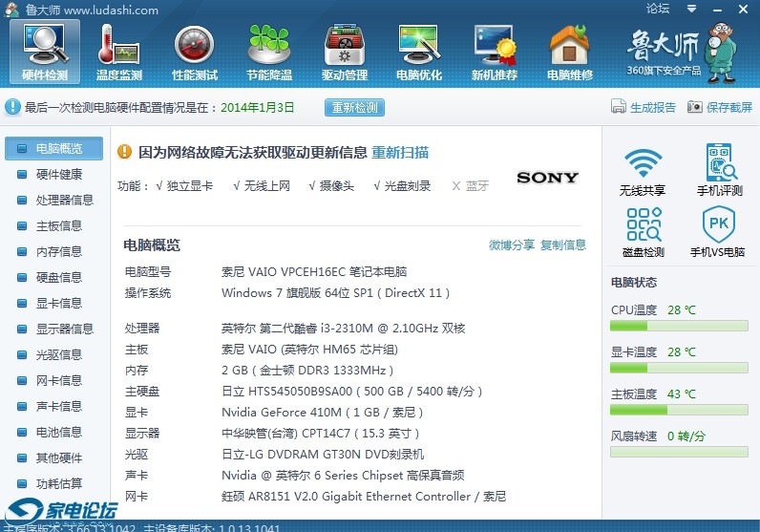Click the 重新检测 button
Viewport: 760px width, 532px height.
354,108
